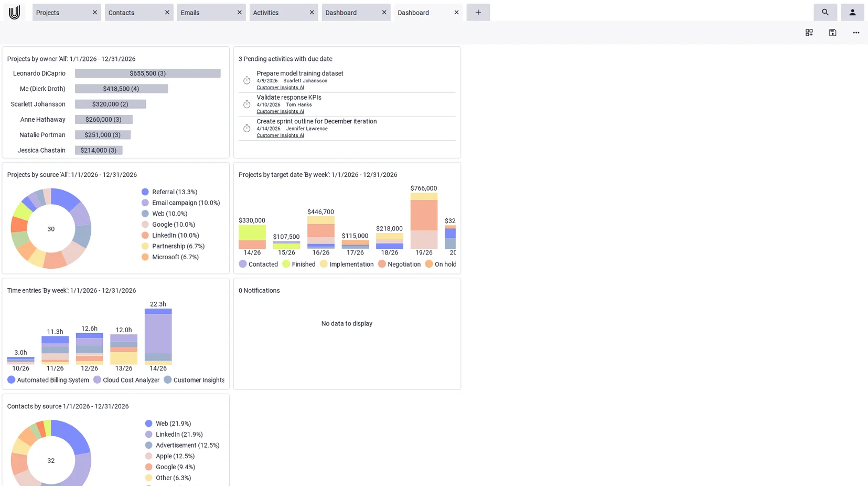
Task: Click the Contacts by source donut center showing 32
Action: point(51,461)
